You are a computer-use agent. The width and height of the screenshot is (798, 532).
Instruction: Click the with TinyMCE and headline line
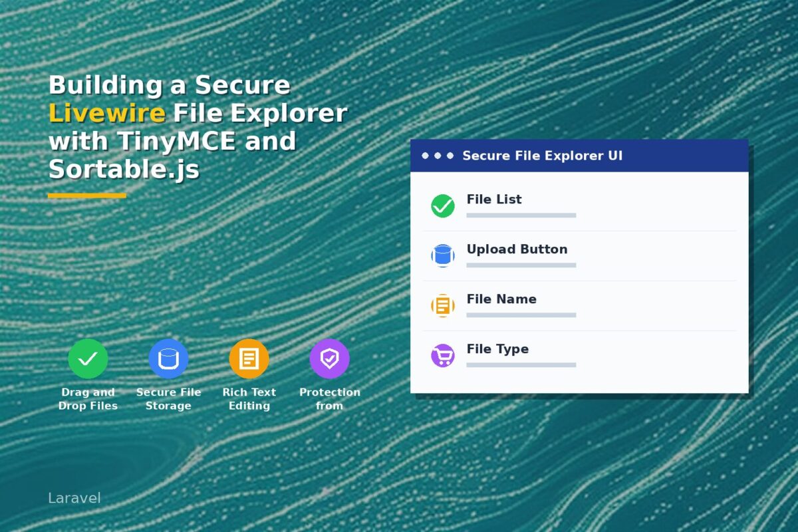point(172,141)
